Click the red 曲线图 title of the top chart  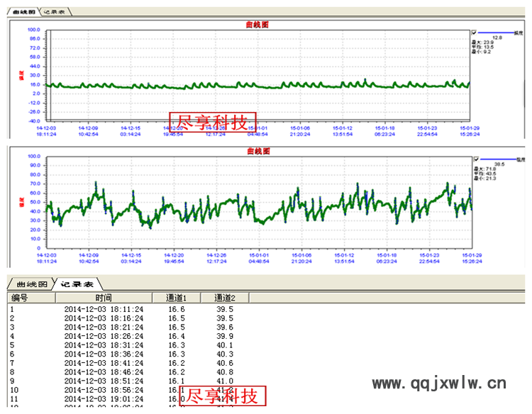click(257, 25)
